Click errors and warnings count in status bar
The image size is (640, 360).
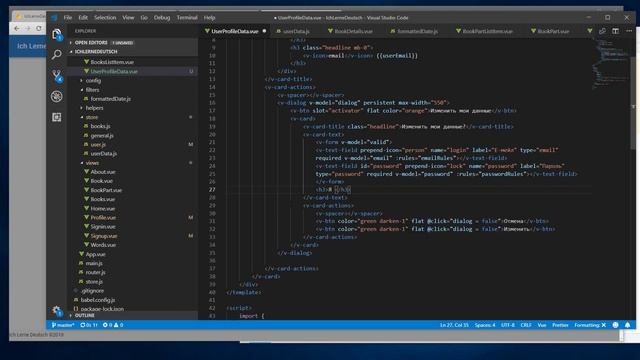tap(113, 325)
